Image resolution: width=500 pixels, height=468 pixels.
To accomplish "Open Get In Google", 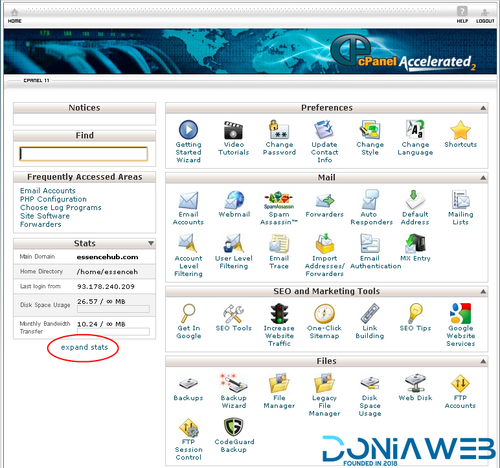I will (189, 321).
